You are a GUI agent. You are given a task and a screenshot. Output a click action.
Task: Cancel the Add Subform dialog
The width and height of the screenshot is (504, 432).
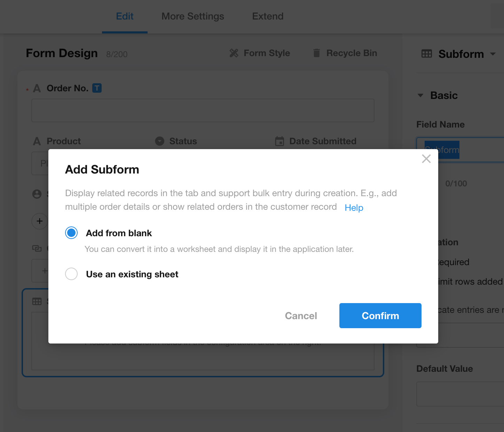[x=301, y=316]
